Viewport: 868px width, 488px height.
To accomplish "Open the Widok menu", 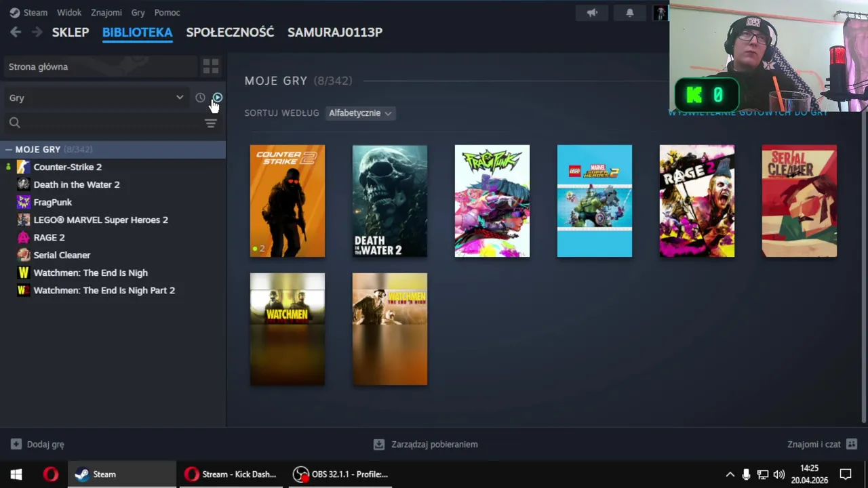I will [x=69, y=12].
